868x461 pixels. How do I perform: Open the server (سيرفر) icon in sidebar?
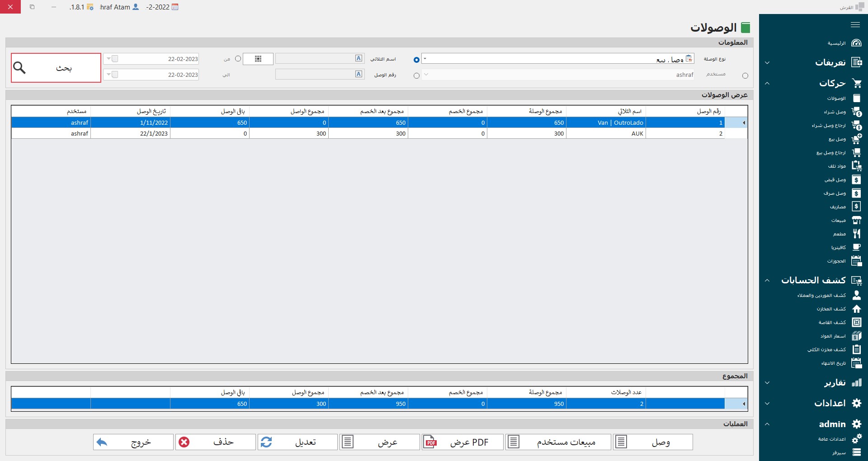tap(856, 452)
